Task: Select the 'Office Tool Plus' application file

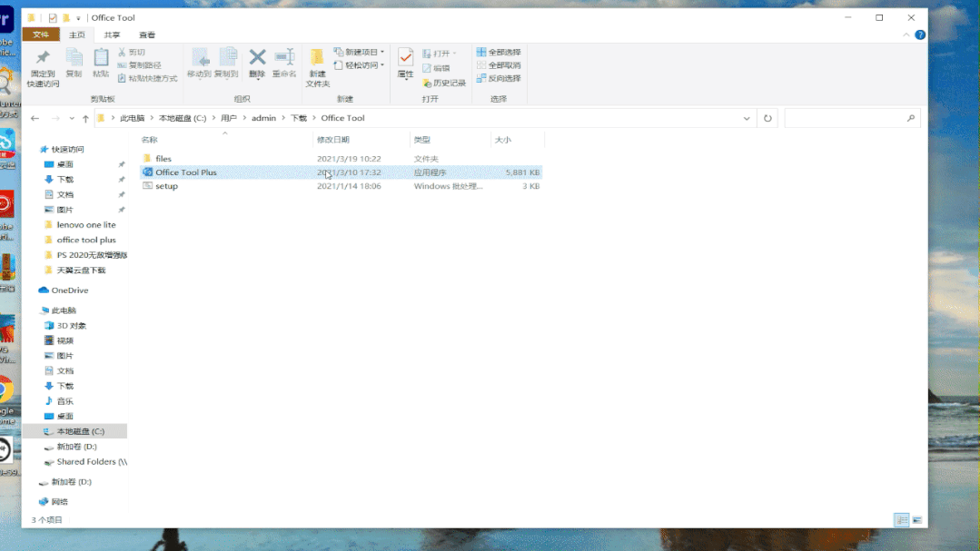Action: 341,172
